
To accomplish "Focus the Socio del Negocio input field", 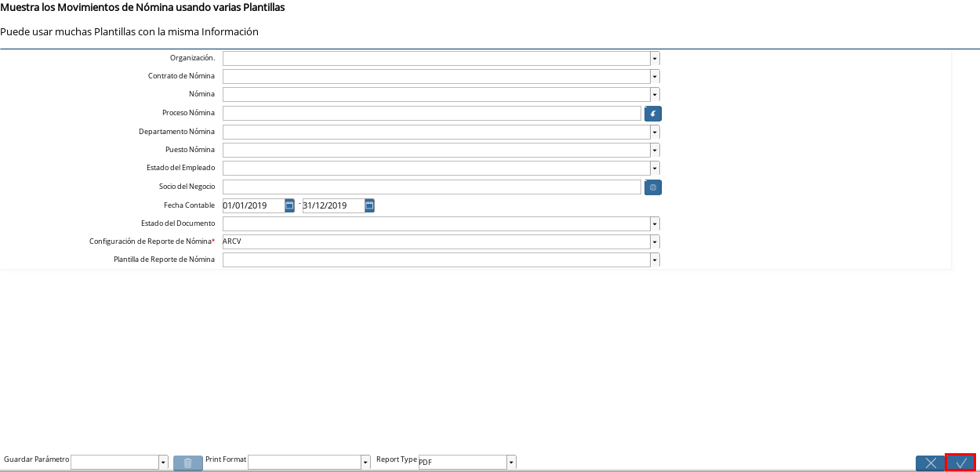I will point(432,187).
